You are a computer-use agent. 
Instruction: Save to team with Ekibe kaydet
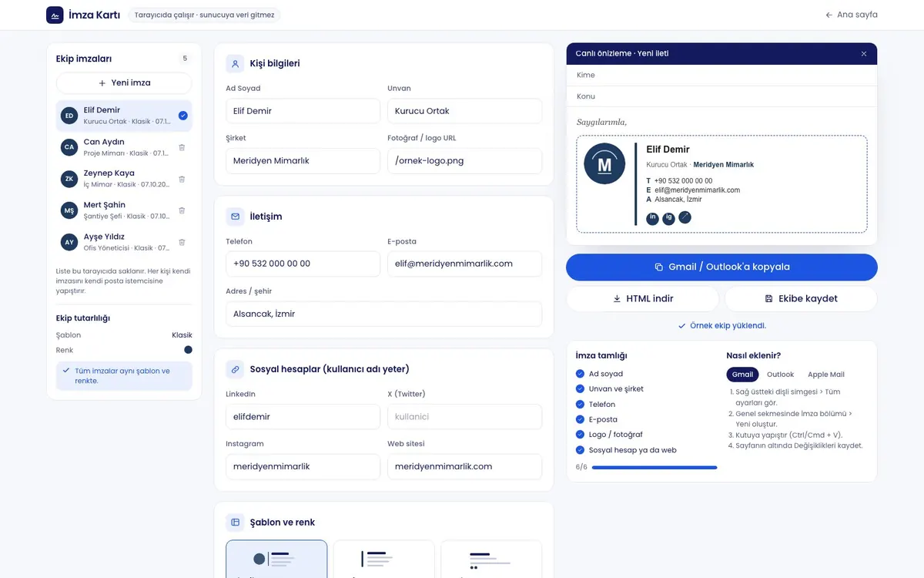(x=801, y=298)
